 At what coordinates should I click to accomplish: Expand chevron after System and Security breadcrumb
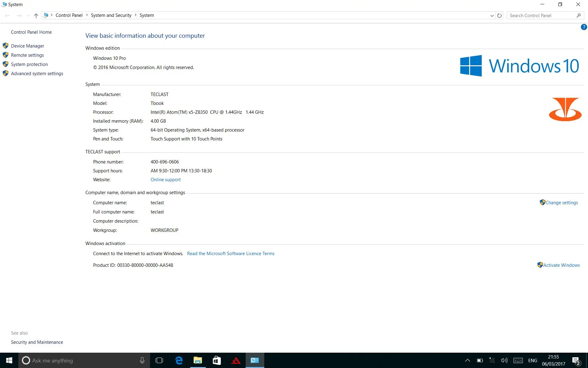click(x=135, y=15)
